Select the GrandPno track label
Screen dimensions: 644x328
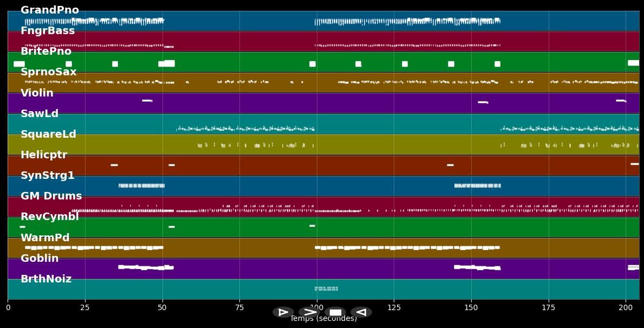click(x=49, y=10)
